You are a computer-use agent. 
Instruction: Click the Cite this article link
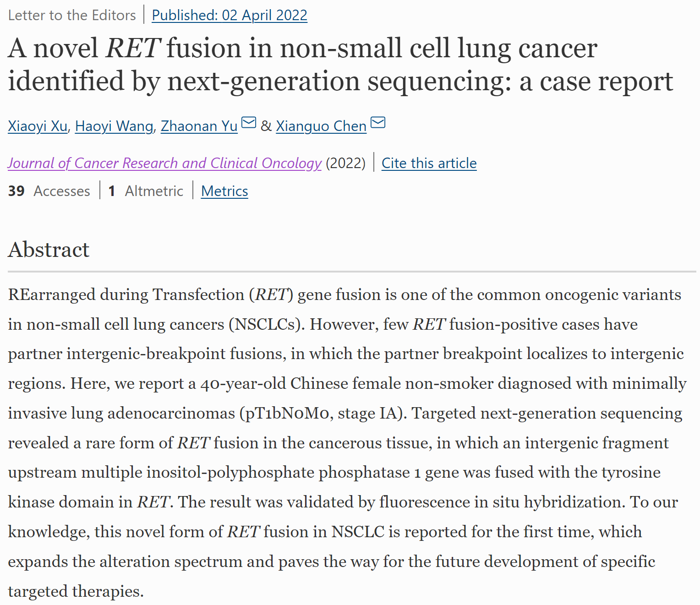(x=429, y=163)
